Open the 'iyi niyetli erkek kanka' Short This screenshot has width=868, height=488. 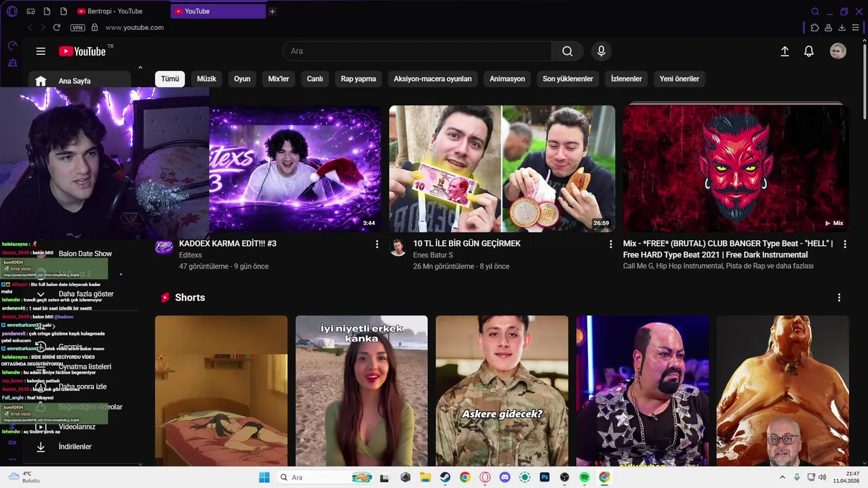tap(361, 391)
